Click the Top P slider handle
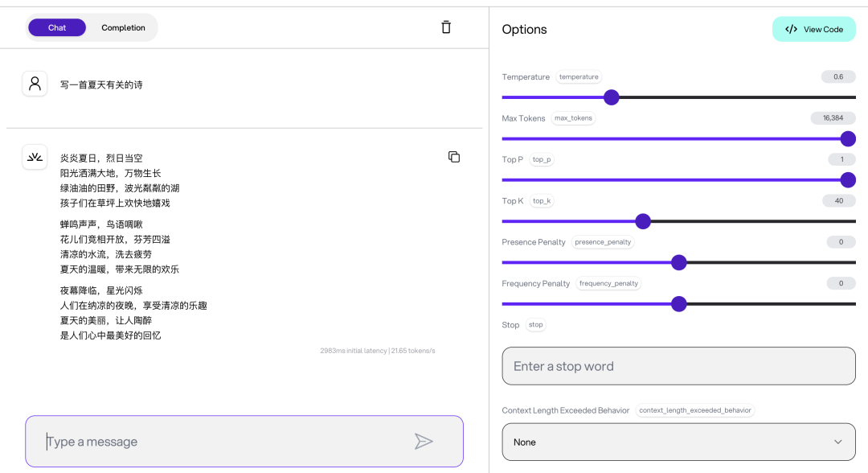 847,180
